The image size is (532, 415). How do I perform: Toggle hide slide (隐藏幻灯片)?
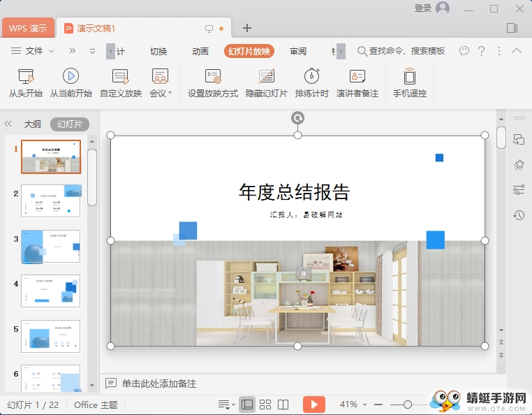[266, 83]
